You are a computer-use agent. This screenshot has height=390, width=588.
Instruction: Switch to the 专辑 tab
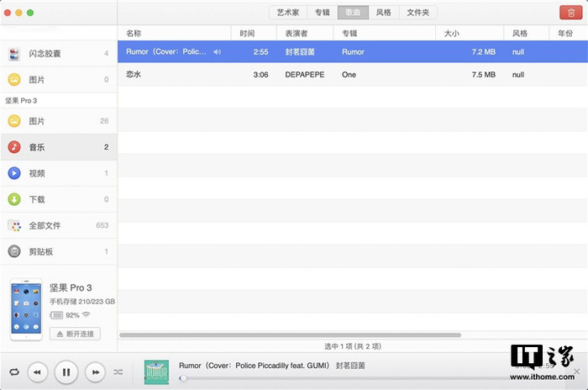pos(323,13)
